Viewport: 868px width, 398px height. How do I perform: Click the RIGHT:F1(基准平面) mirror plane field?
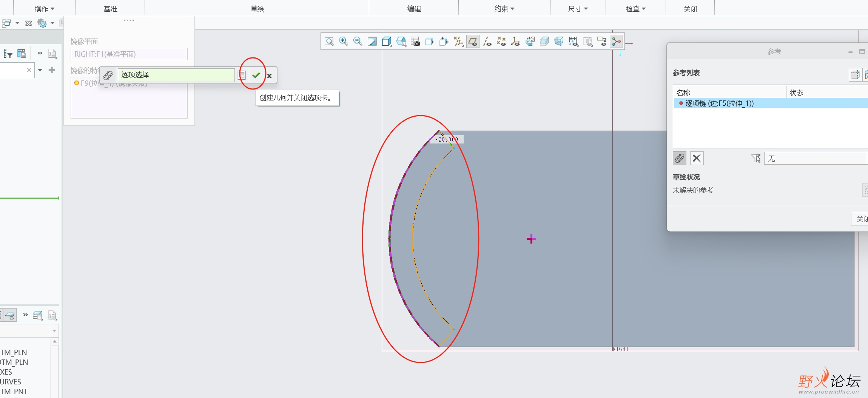click(129, 54)
